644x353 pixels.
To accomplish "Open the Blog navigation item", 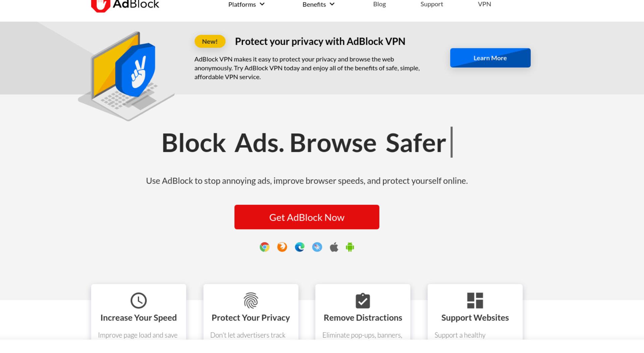I will coord(379,4).
